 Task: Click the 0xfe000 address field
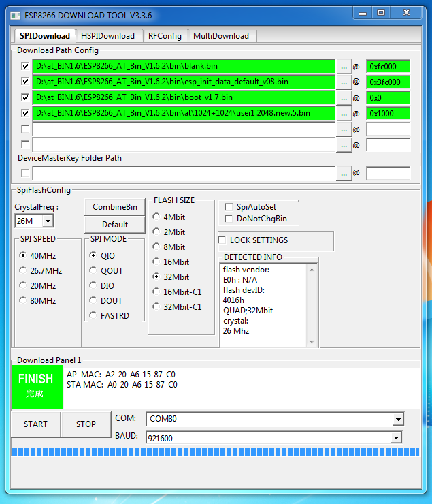pyautogui.click(x=388, y=67)
